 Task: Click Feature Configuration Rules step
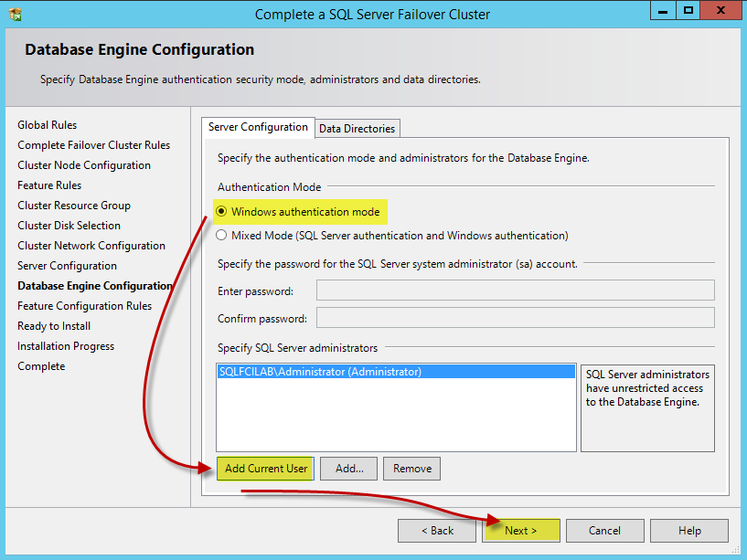(x=85, y=306)
